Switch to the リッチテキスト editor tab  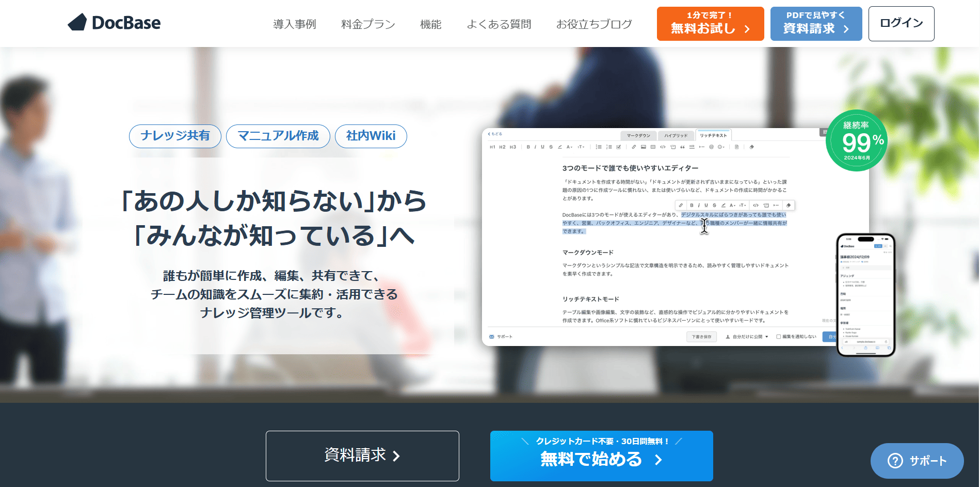coord(713,135)
